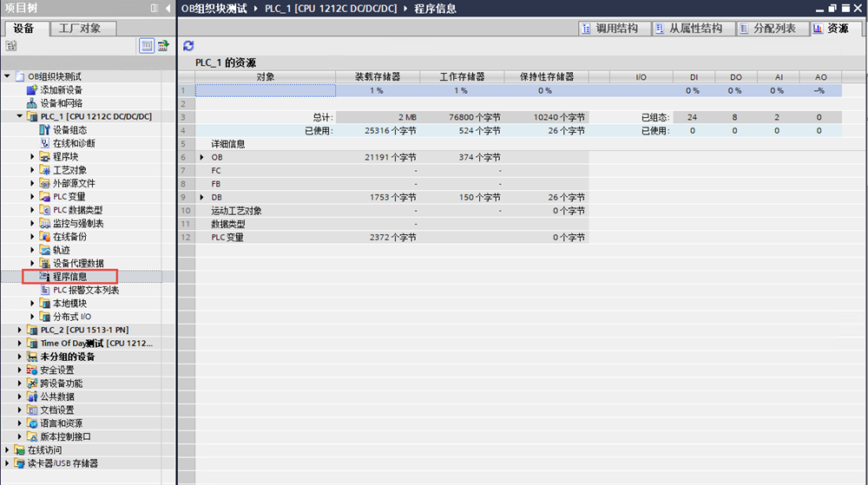Screen dimensions: 868x485
Task: Open the 工厂对象 tab in project tree
Action: [x=79, y=28]
